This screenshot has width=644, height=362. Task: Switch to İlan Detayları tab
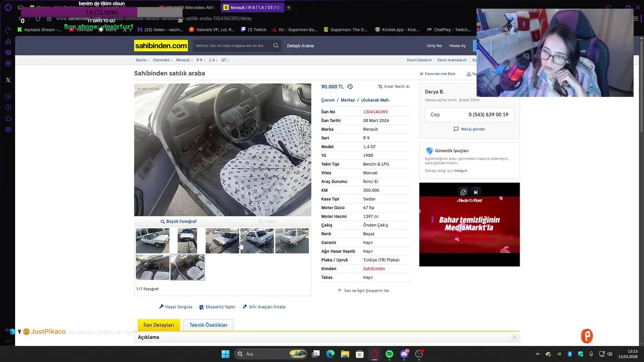pyautogui.click(x=158, y=325)
